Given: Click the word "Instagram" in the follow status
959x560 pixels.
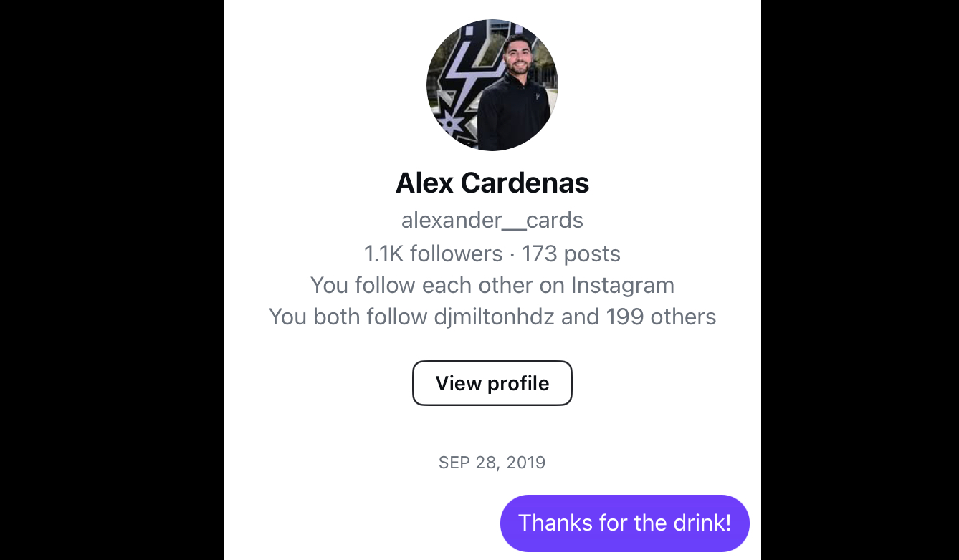Looking at the screenshot, I should click(x=622, y=285).
